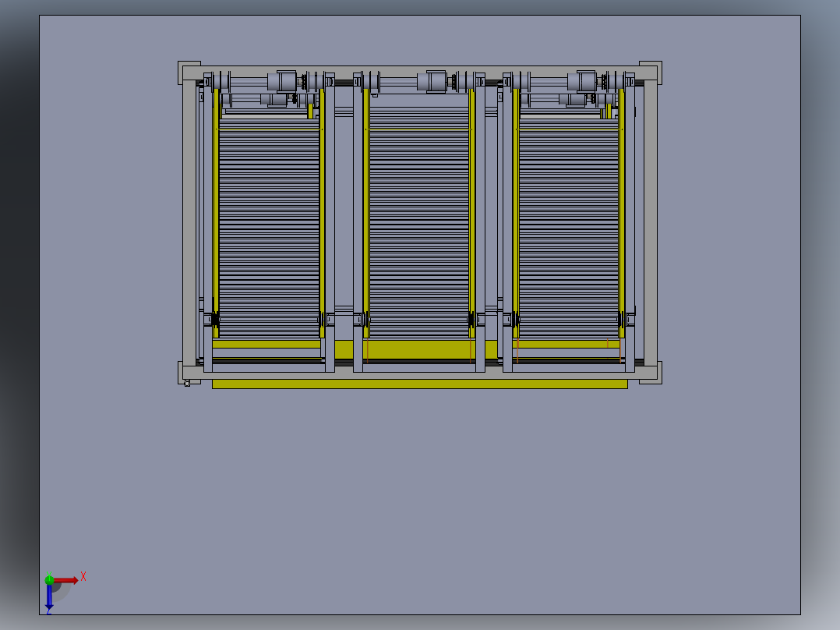
Task: Select the right slatted shutter panel
Action: [x=569, y=228]
